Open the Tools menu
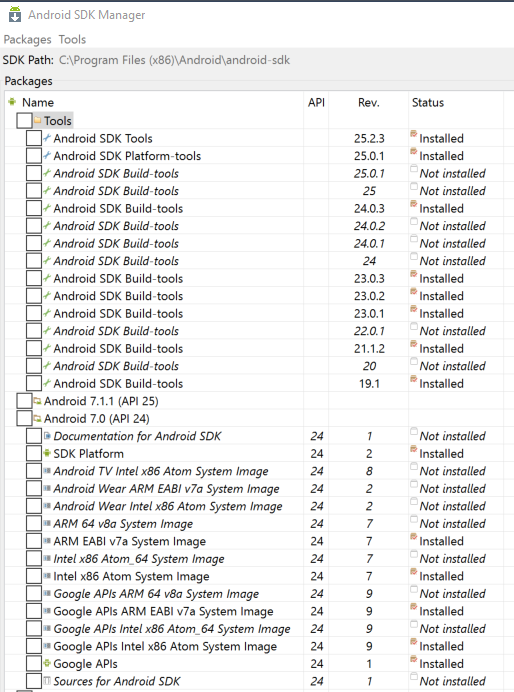This screenshot has height=692, width=514. [x=72, y=40]
